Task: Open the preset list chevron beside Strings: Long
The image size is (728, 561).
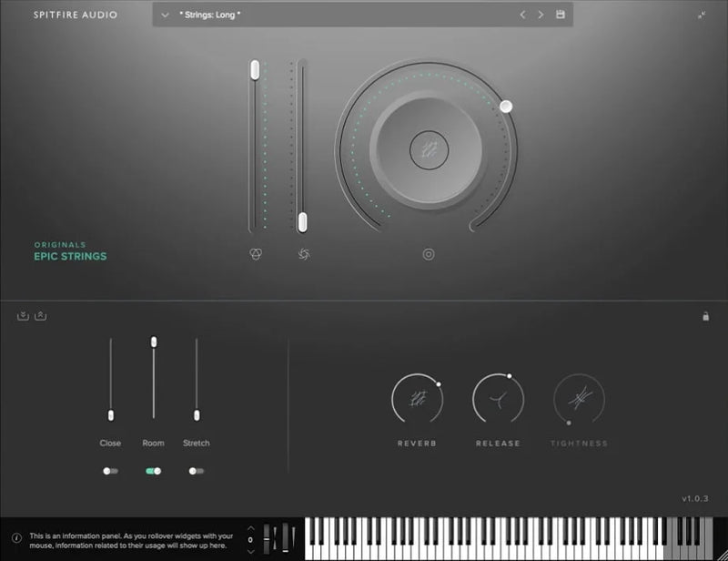Action: 165,15
